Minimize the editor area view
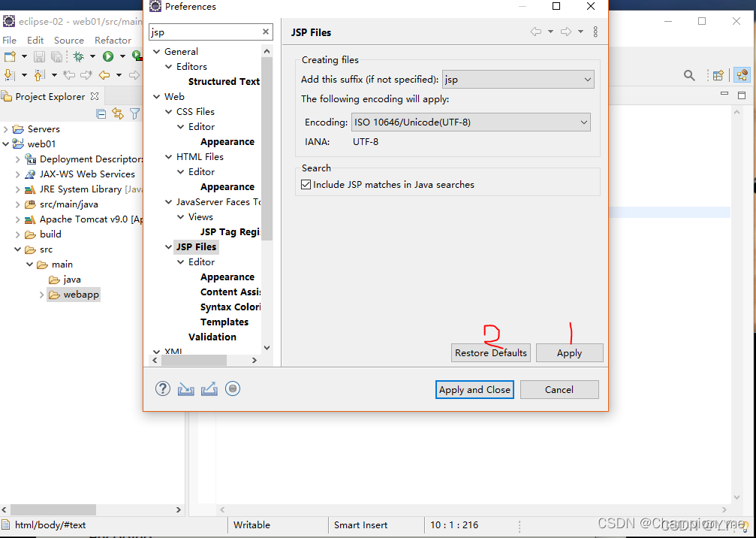 tap(724, 94)
